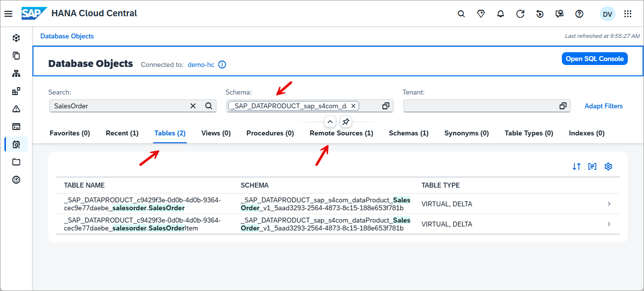Remove the _SAP_DATAPRODUCT schema token
644x291 pixels.
[x=353, y=106]
